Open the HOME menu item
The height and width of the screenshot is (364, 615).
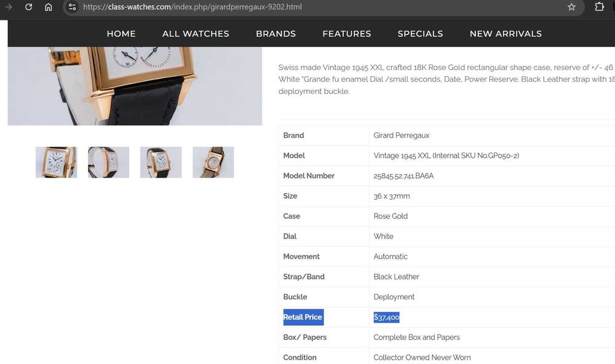coord(121,34)
